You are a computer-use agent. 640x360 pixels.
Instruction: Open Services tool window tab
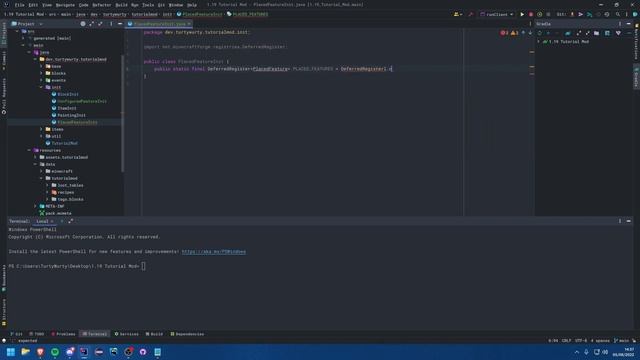coord(127,334)
